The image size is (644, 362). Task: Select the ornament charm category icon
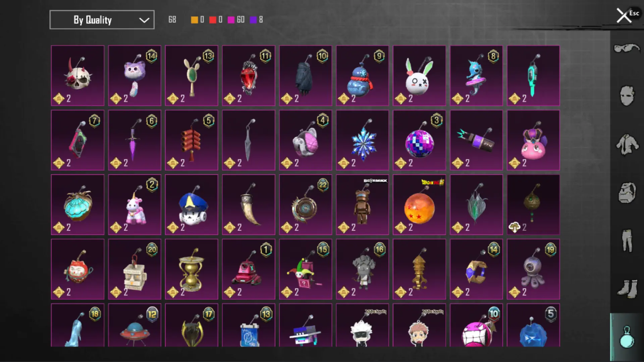point(627,337)
